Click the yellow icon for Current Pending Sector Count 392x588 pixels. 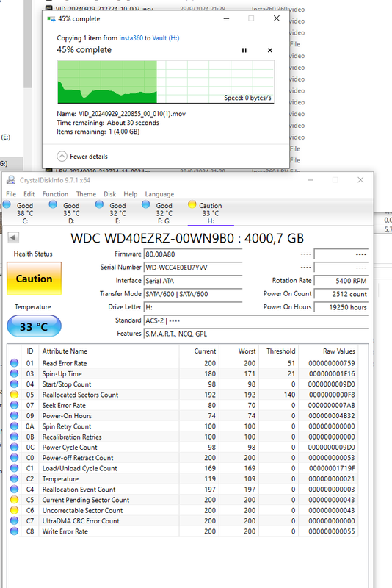click(14, 500)
